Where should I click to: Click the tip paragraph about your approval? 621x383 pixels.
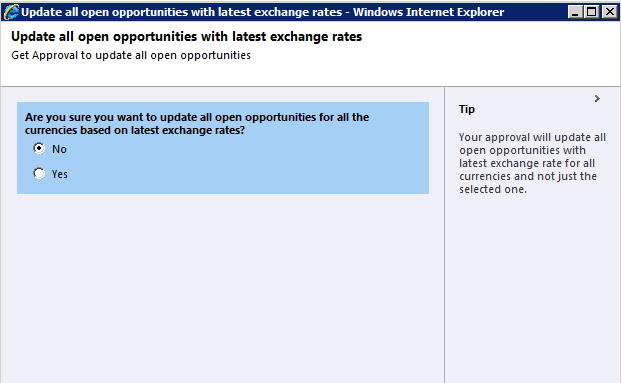point(532,163)
